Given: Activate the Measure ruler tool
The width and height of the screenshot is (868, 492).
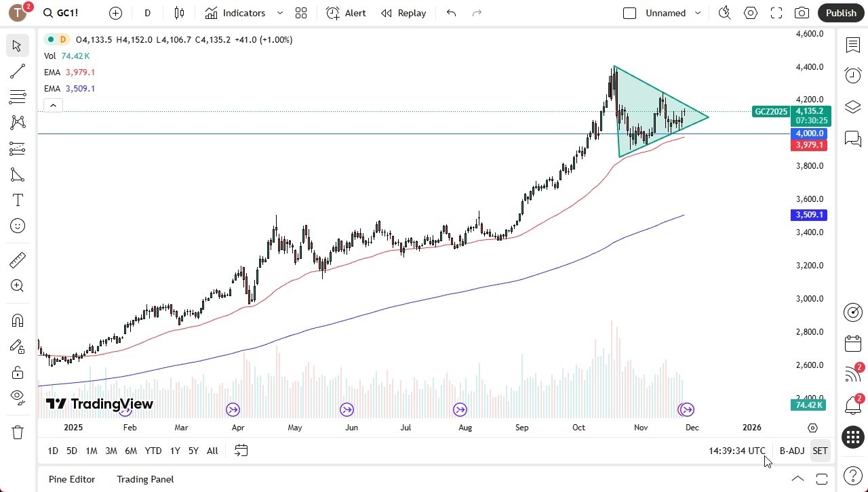Looking at the screenshot, I should pyautogui.click(x=18, y=260).
